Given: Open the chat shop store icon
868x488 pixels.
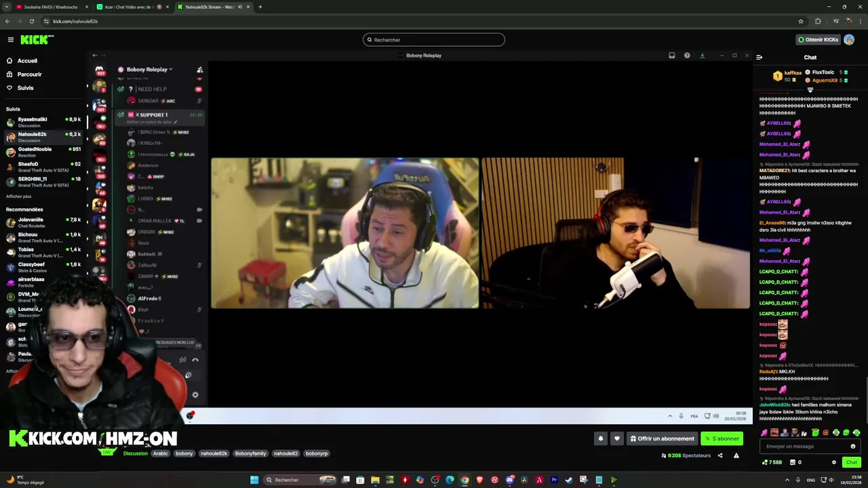Looking at the screenshot, I should [792, 462].
